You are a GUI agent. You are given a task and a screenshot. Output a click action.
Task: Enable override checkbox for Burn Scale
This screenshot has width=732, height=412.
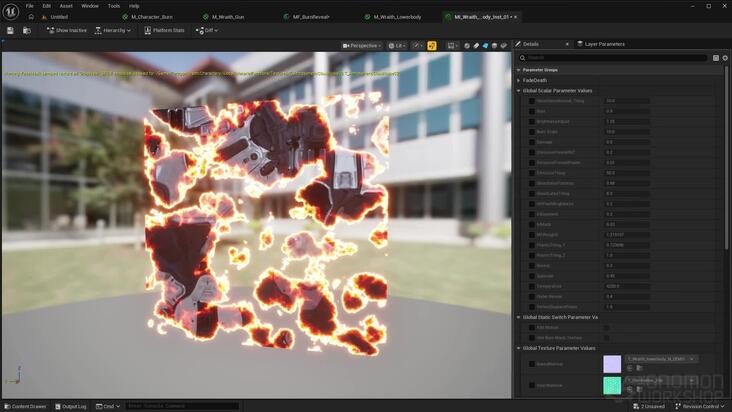[x=532, y=132]
